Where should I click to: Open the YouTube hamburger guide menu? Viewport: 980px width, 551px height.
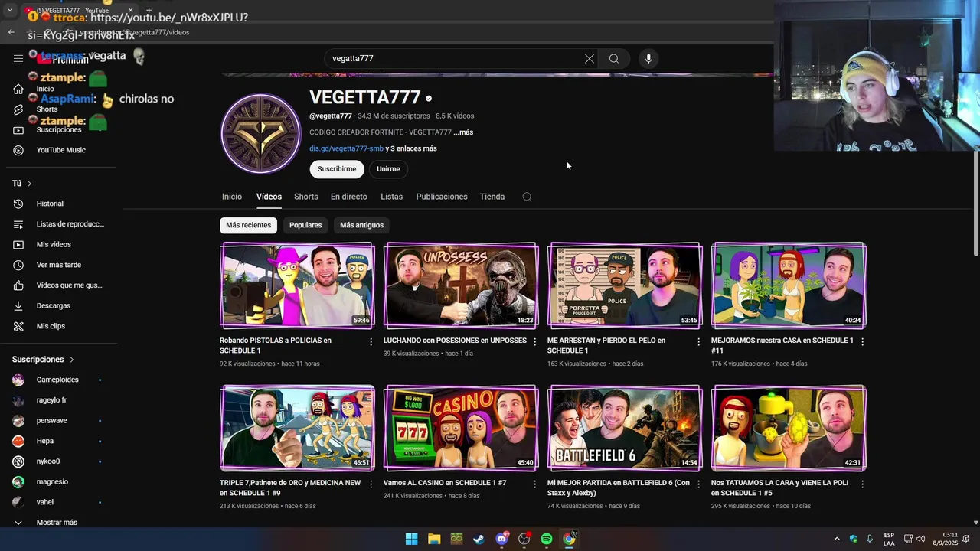click(x=18, y=58)
